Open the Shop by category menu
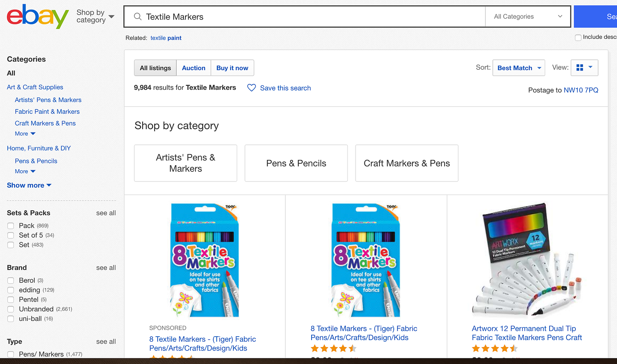 point(95,16)
